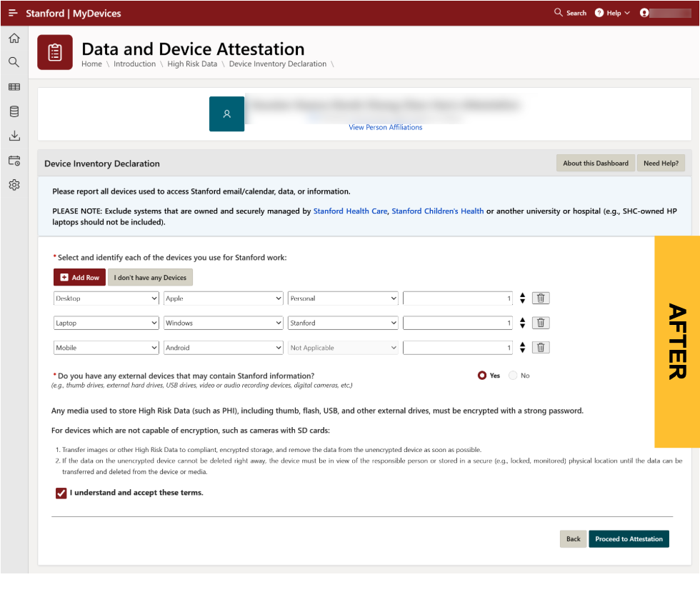The height and width of the screenshot is (607, 700).
Task: Click quantity field in the Desktop row
Action: (x=458, y=299)
